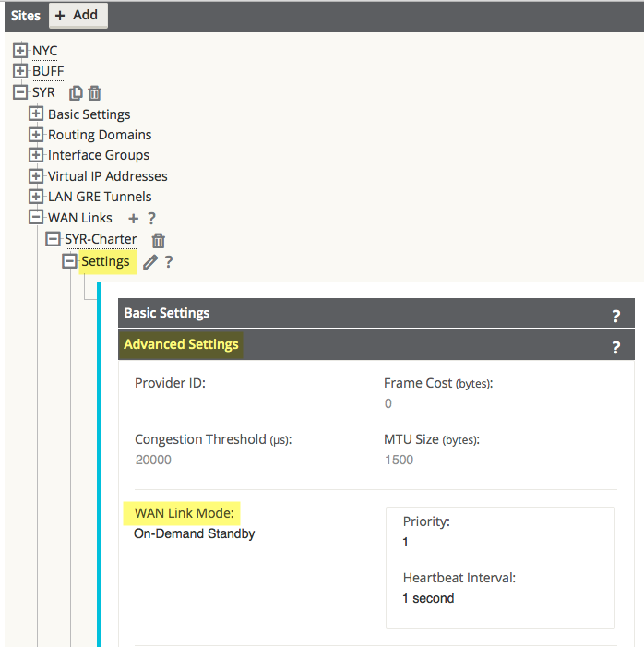Open help in Advanced Settings header
Image resolution: width=644 pixels, height=647 pixels.
tap(616, 347)
